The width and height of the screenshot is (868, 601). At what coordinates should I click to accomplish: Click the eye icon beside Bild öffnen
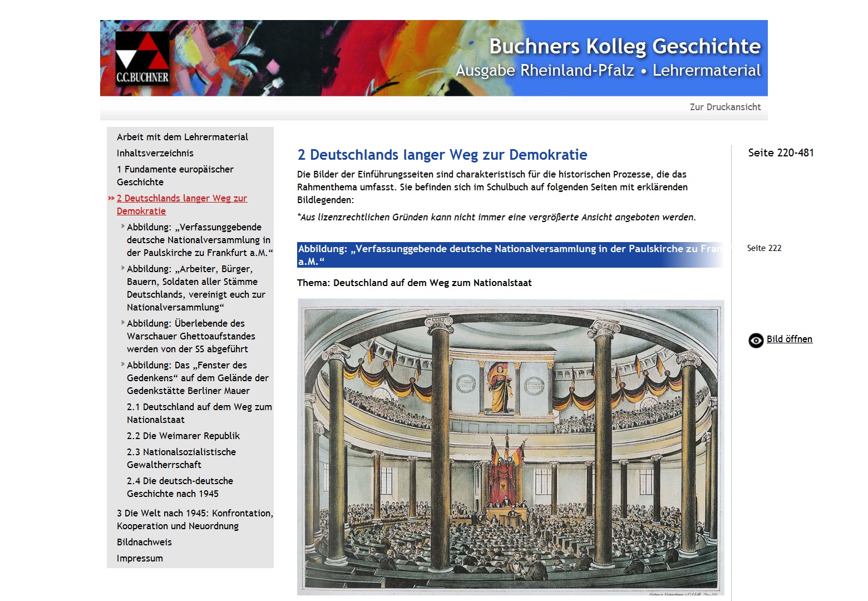click(x=756, y=340)
